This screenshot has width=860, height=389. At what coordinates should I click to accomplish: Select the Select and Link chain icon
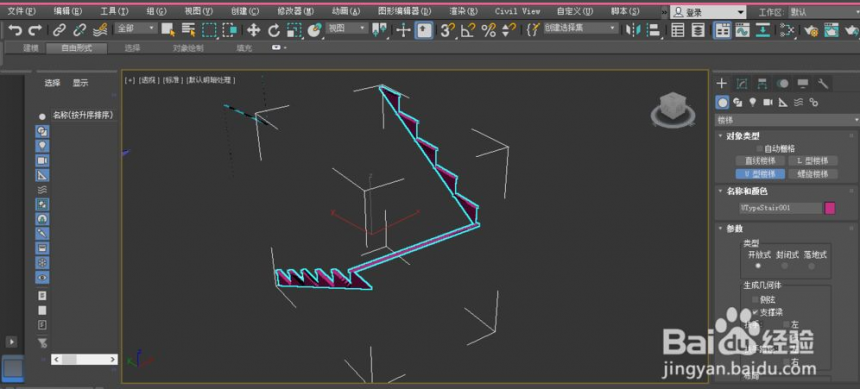[x=59, y=30]
